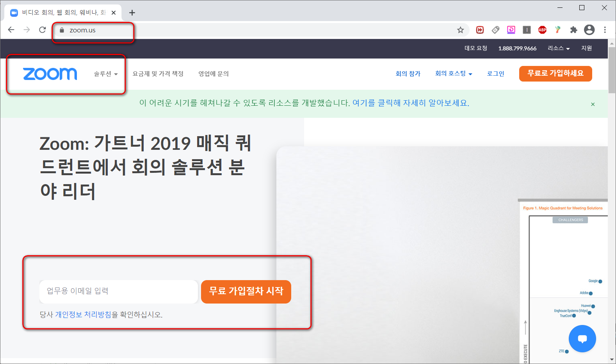Image resolution: width=616 pixels, height=364 pixels.
Task: Bookmark this page with the star
Action: [x=461, y=30]
